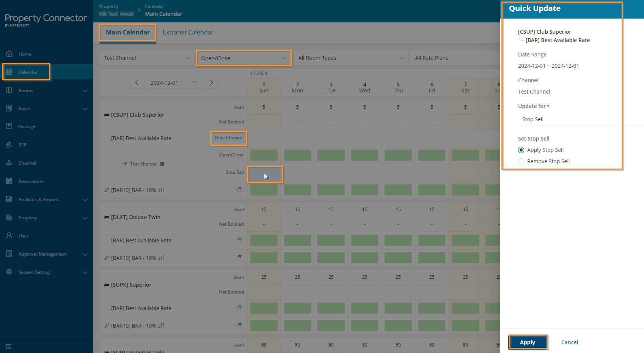This screenshot has width=644, height=353.
Task: Open the Update for Stop Sell dropdown
Action: coord(581,119)
